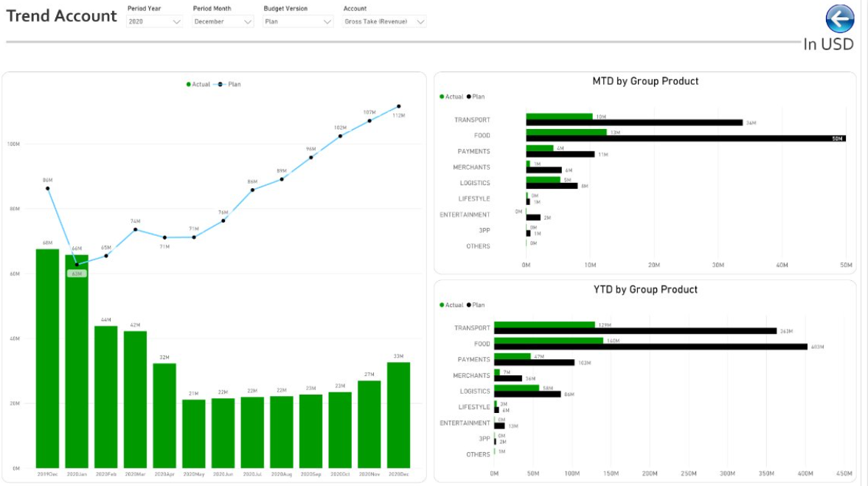The height and width of the screenshot is (486, 868).
Task: Click the LOGISTICS label in YTD chart
Action: pyautogui.click(x=474, y=392)
